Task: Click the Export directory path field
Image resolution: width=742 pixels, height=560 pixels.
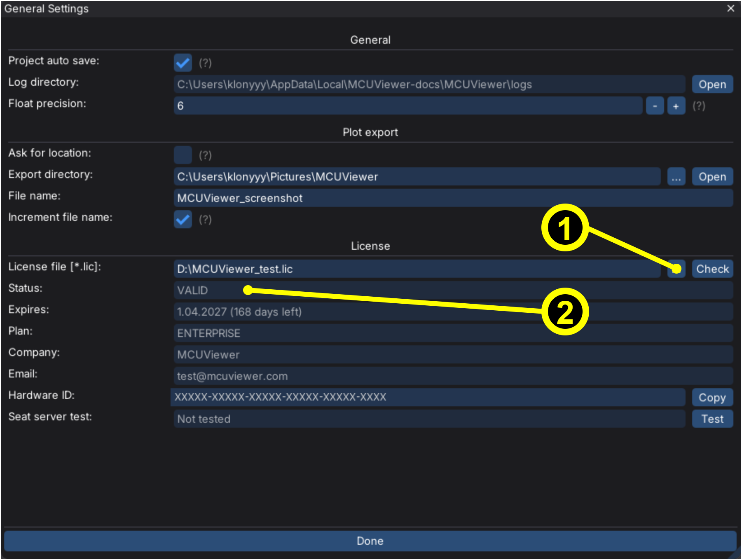Action: point(417,177)
